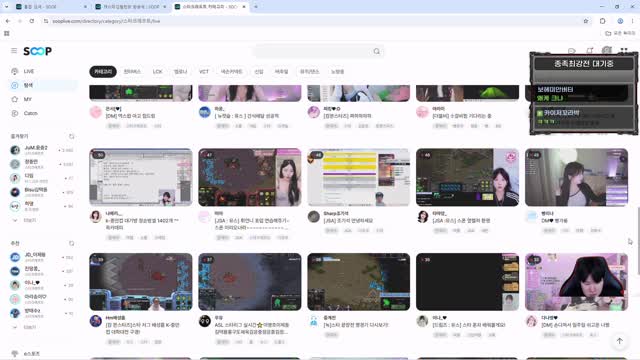Image resolution: width=640 pixels, height=360 pixels.
Task: Expand the favorites list with chevron
Action: [15, 220]
